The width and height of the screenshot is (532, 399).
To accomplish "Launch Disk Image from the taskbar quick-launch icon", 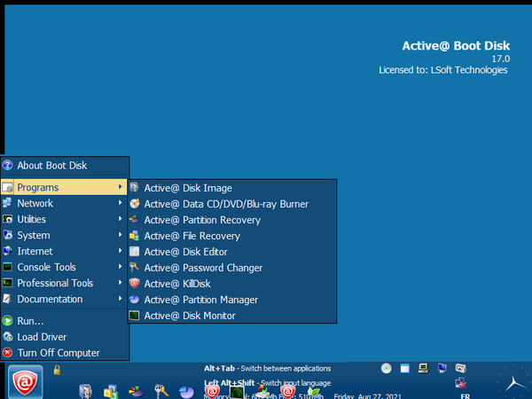I will click(x=85, y=392).
